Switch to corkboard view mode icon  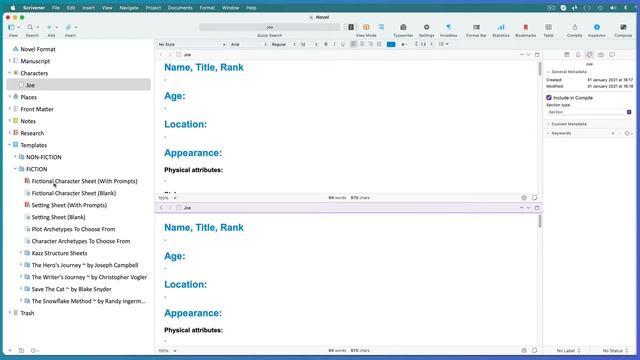click(x=366, y=27)
